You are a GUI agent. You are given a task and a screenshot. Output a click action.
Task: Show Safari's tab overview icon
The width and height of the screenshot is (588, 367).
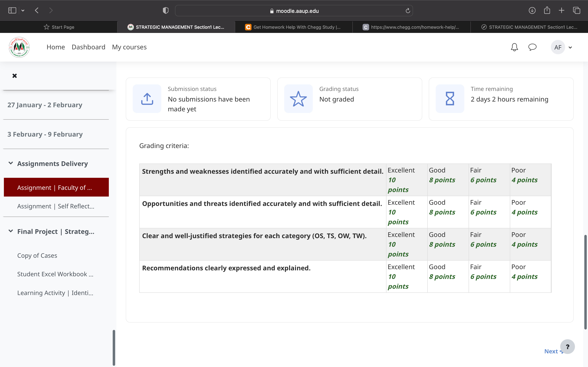pos(576,10)
